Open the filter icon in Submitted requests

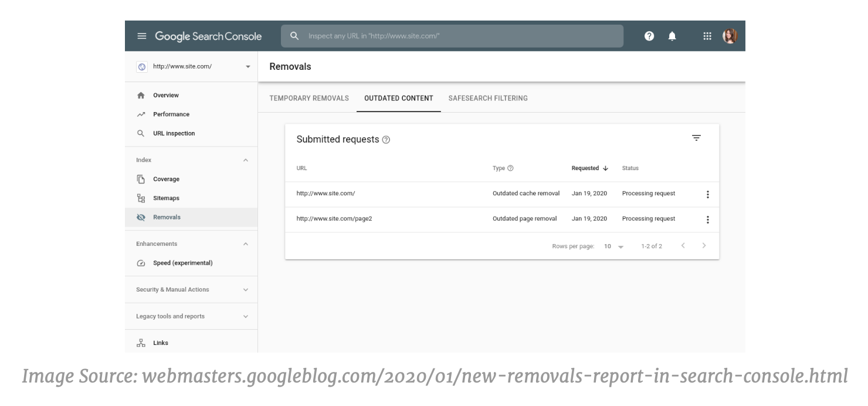(x=696, y=137)
